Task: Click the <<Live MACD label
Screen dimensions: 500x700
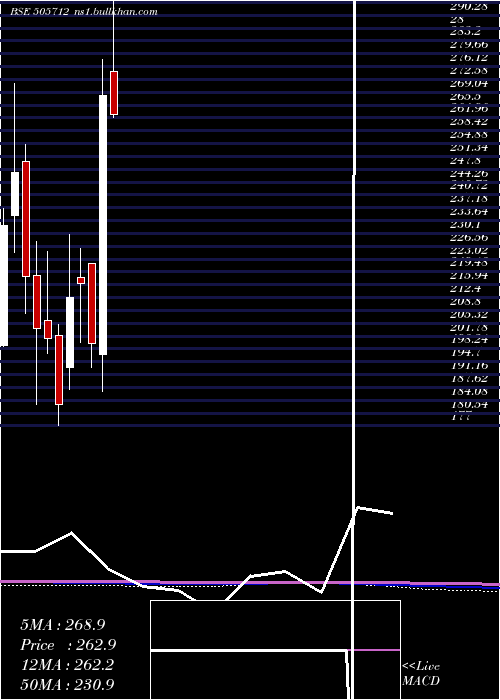Action: click(x=421, y=673)
